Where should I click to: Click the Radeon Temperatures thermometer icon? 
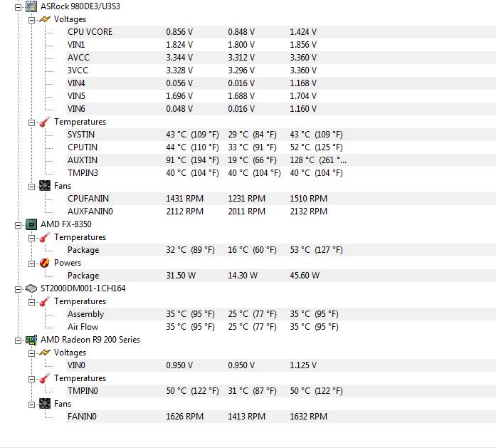click(x=45, y=378)
